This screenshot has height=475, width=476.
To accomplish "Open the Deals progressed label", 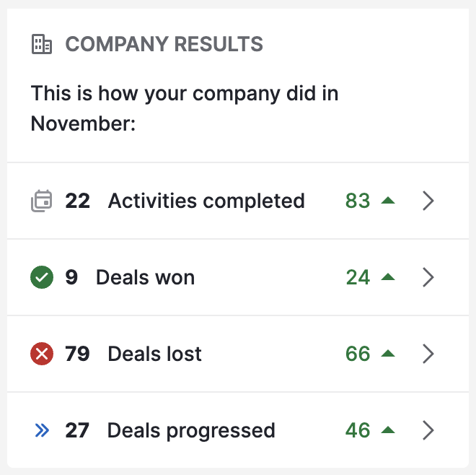I will tap(191, 431).
